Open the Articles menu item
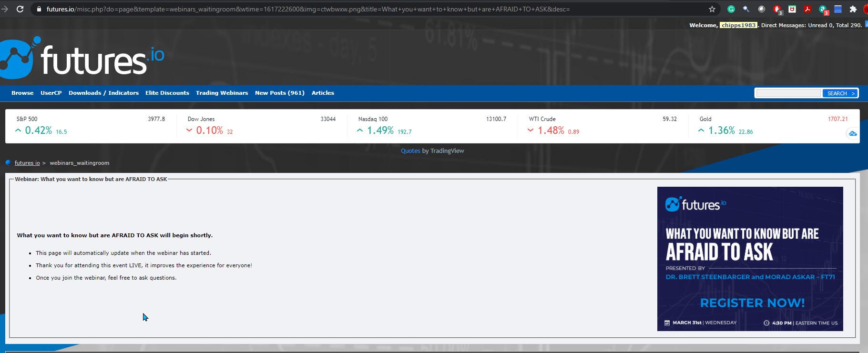This screenshot has height=353, width=868. coord(323,93)
